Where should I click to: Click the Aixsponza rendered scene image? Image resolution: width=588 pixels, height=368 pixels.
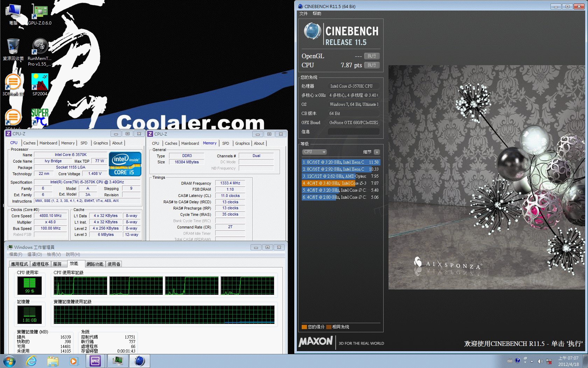[x=486, y=177]
